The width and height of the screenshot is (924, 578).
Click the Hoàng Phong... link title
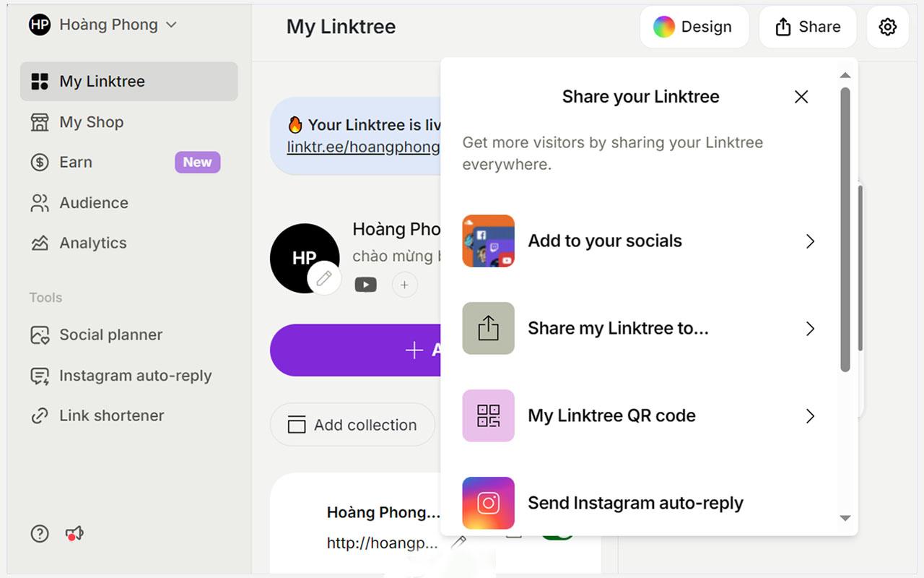[x=383, y=513]
